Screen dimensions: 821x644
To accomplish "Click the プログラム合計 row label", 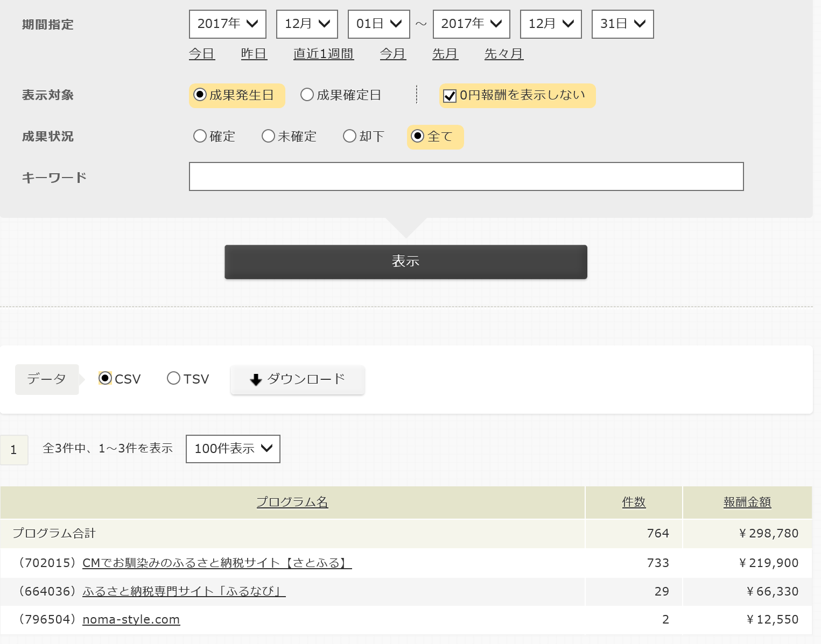I will (x=54, y=533).
